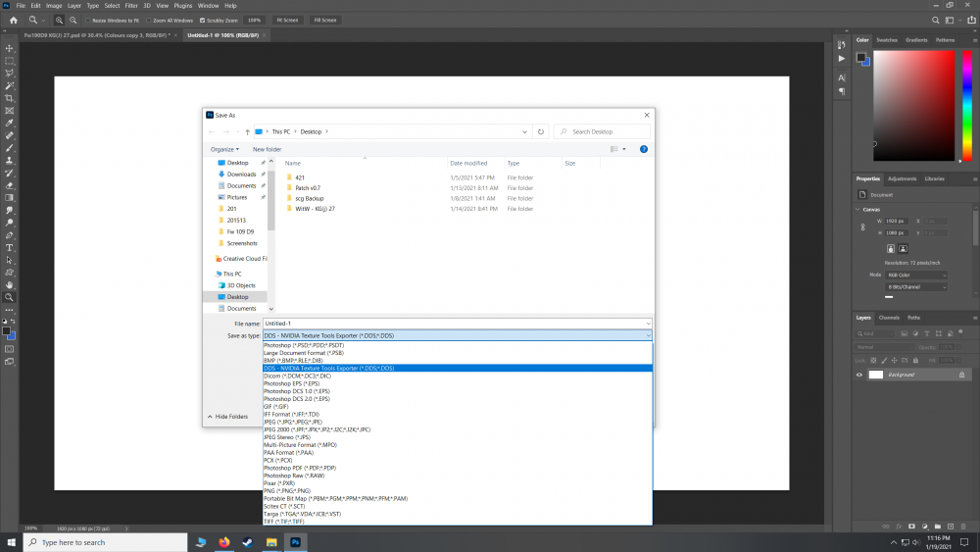Open the Organize dropdown in Save As
The image size is (980, 552).
(x=223, y=149)
